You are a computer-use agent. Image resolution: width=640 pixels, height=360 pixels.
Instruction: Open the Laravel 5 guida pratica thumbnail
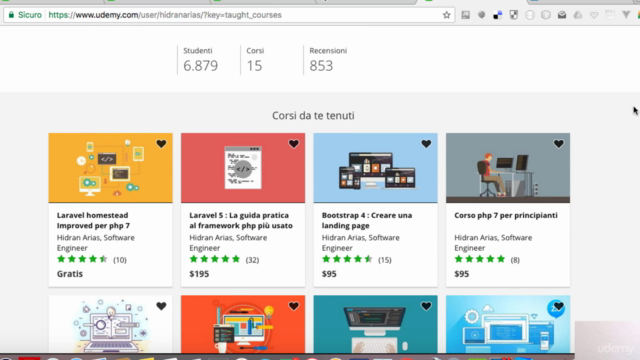click(x=243, y=168)
